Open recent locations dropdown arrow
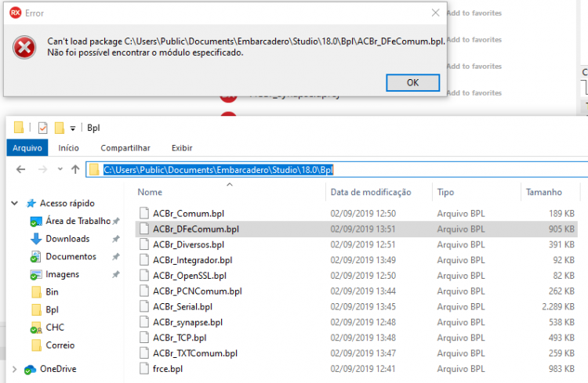588x383 pixels. [x=60, y=169]
